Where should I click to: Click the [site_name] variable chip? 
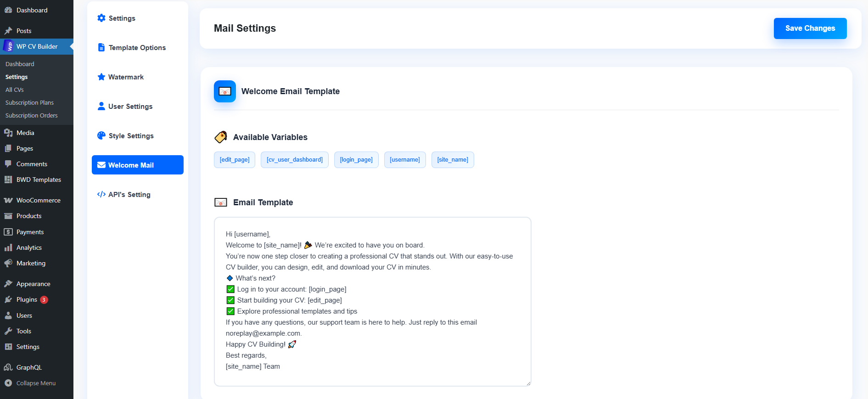tap(453, 160)
